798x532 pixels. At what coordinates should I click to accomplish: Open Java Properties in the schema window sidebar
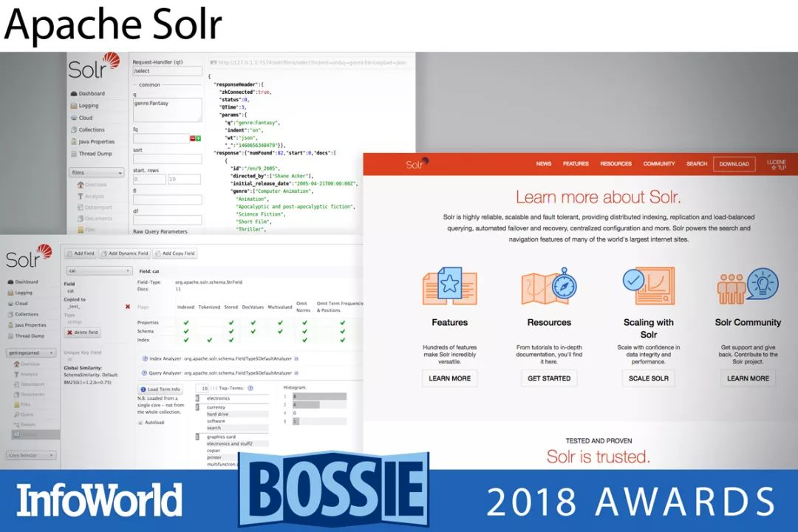pyautogui.click(x=27, y=325)
